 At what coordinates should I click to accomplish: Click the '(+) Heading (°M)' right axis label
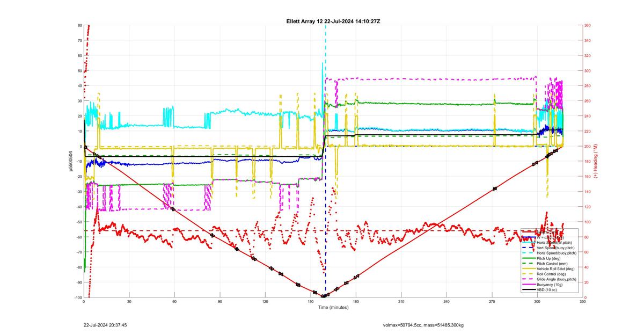(x=595, y=161)
